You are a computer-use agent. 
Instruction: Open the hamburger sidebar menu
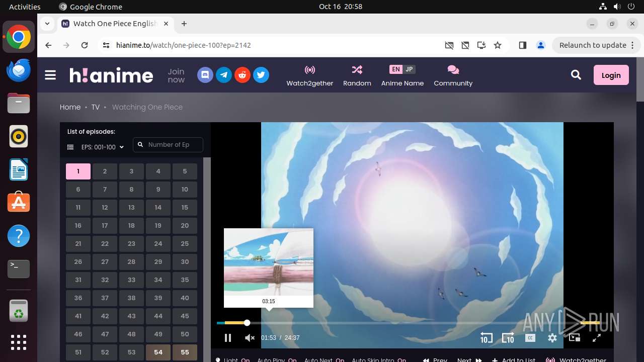click(x=50, y=75)
